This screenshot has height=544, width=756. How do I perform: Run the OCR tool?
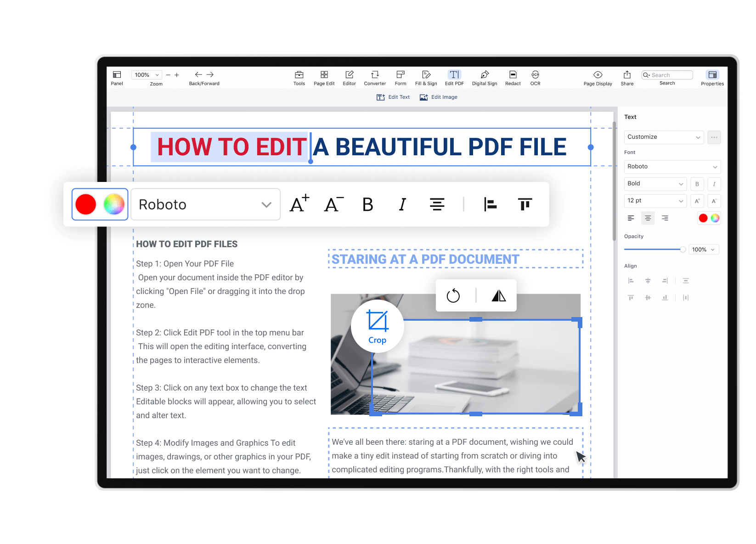[536, 74]
